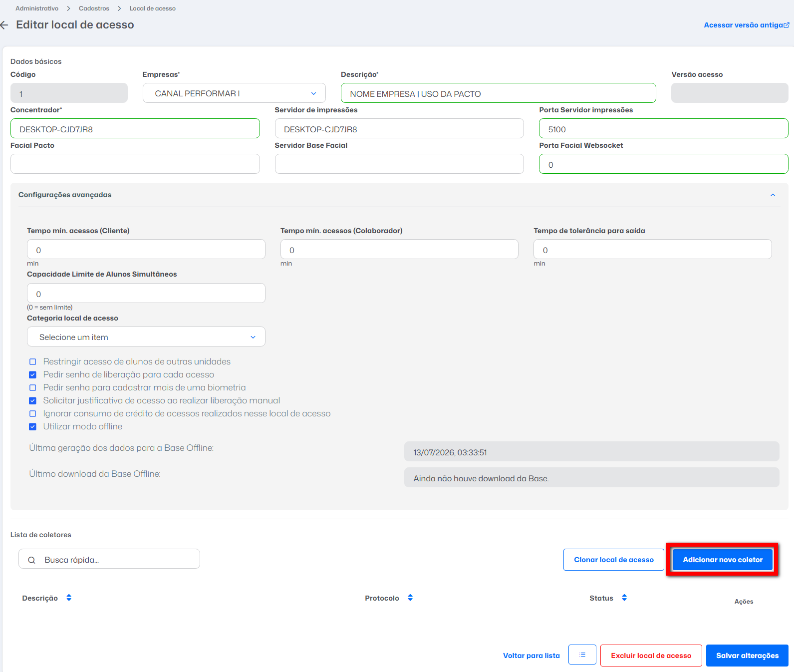
Task: Sort the list by Status arrows
Action: (x=624, y=598)
